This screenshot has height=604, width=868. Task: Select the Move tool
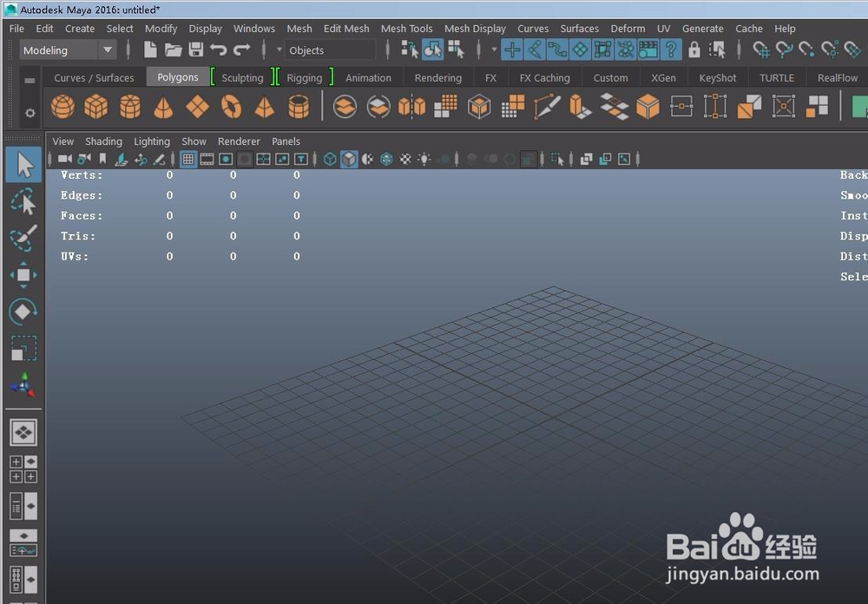point(23,275)
